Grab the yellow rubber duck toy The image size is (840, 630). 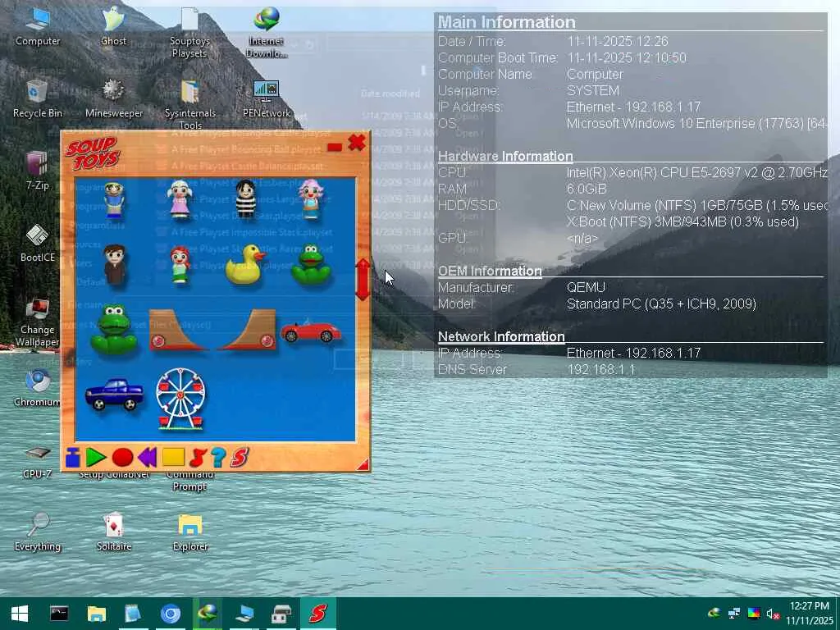click(245, 265)
